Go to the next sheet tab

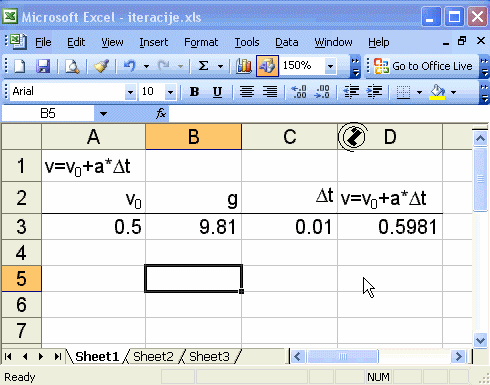41,357
